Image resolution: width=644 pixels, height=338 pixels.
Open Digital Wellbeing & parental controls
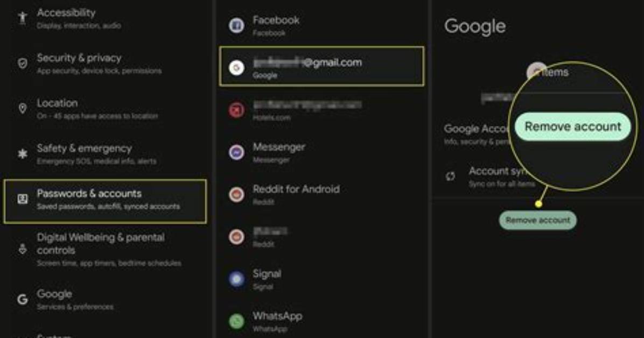pyautogui.click(x=105, y=249)
